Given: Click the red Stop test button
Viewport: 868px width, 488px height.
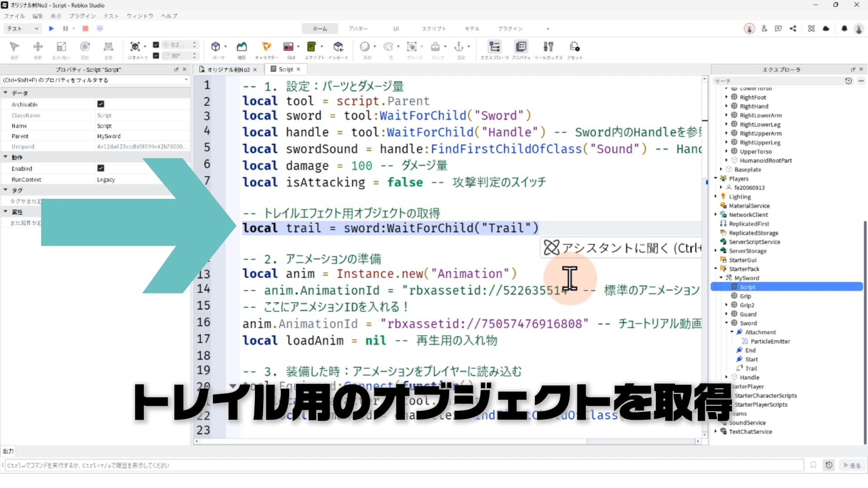Looking at the screenshot, I should tap(85, 28).
